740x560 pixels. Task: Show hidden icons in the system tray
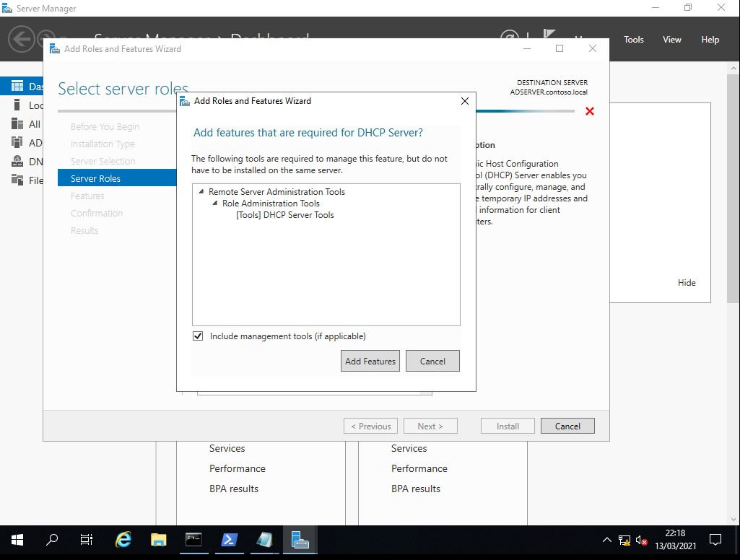tap(606, 540)
